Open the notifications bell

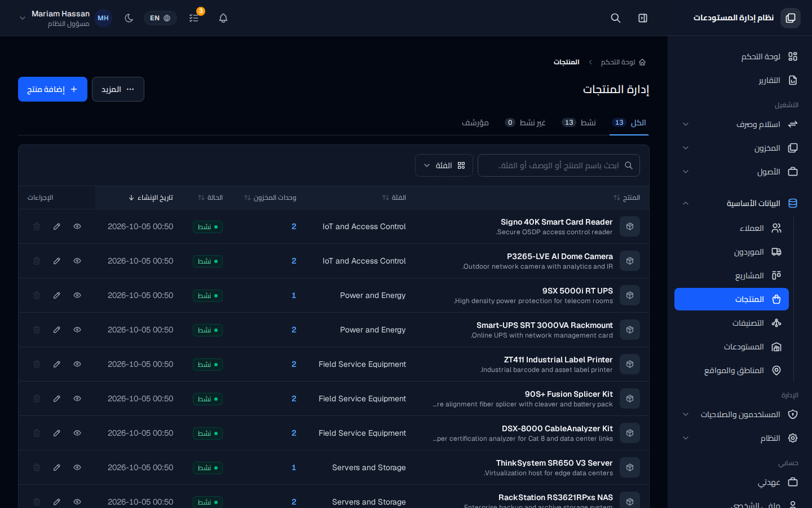223,18
